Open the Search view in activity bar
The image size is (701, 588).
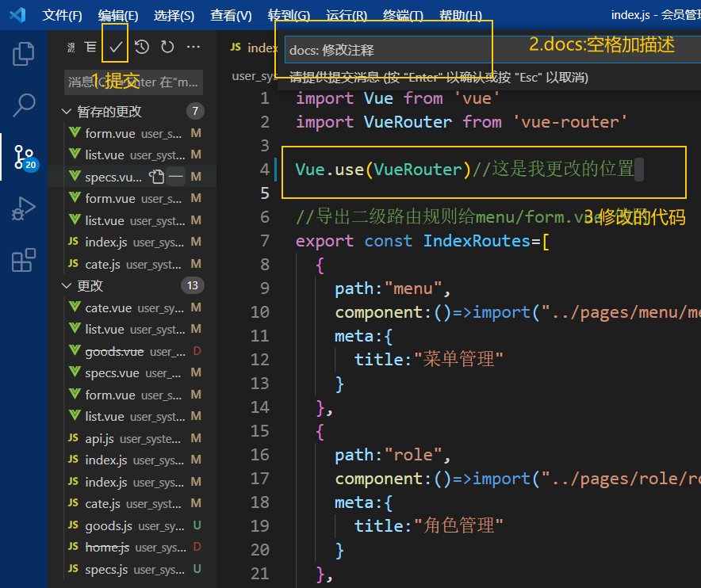[23, 105]
